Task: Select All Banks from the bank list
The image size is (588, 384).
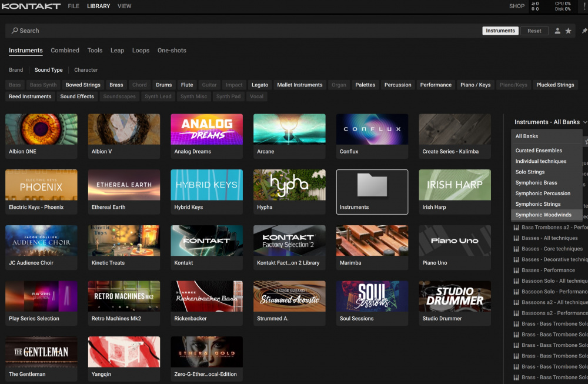Action: [x=546, y=136]
